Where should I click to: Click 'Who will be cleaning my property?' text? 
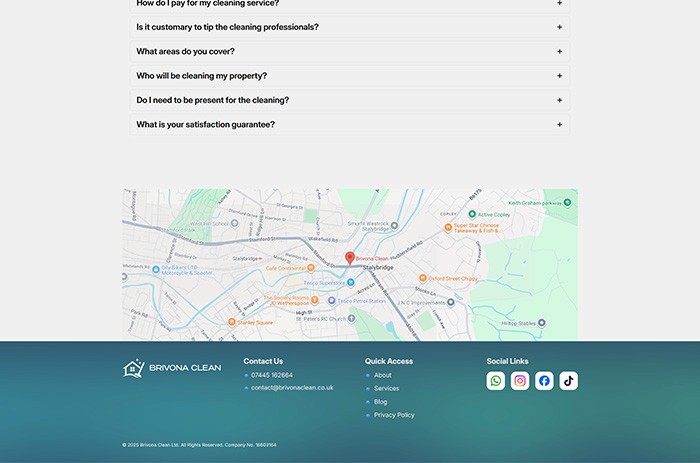click(x=201, y=76)
